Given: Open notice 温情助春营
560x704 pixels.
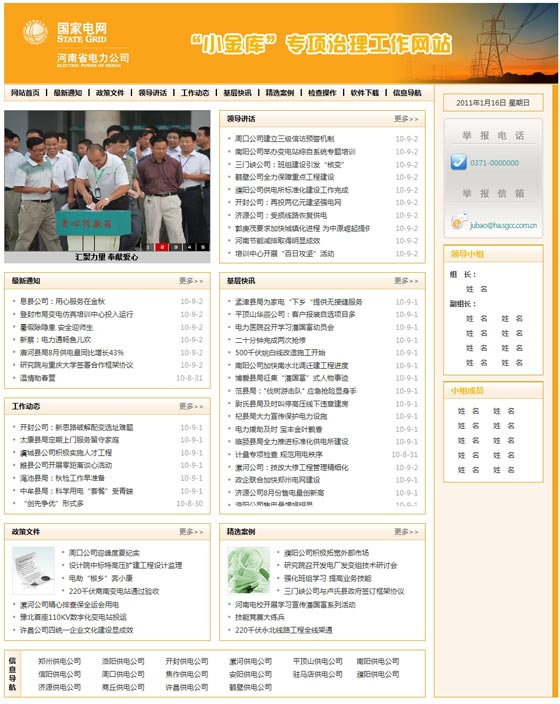Looking at the screenshot, I should point(38,378).
